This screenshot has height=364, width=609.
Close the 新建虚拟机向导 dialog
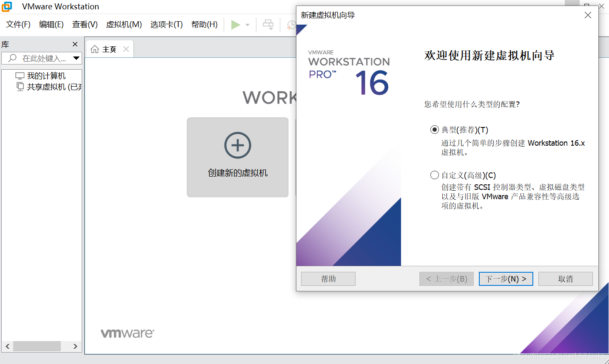[588, 15]
